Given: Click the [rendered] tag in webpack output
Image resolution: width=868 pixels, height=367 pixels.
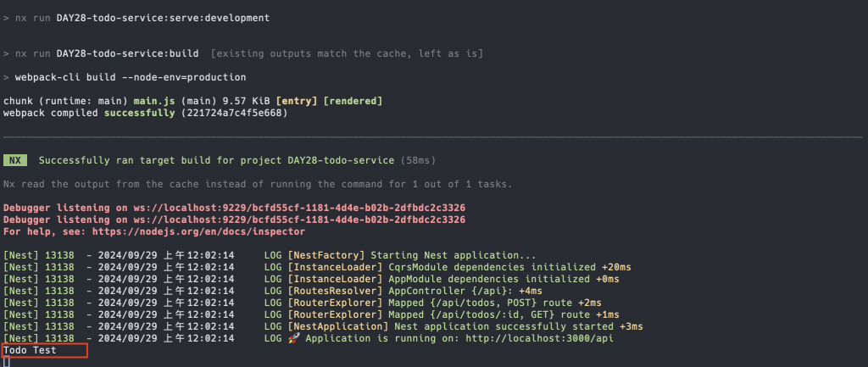Looking at the screenshot, I should 353,102.
